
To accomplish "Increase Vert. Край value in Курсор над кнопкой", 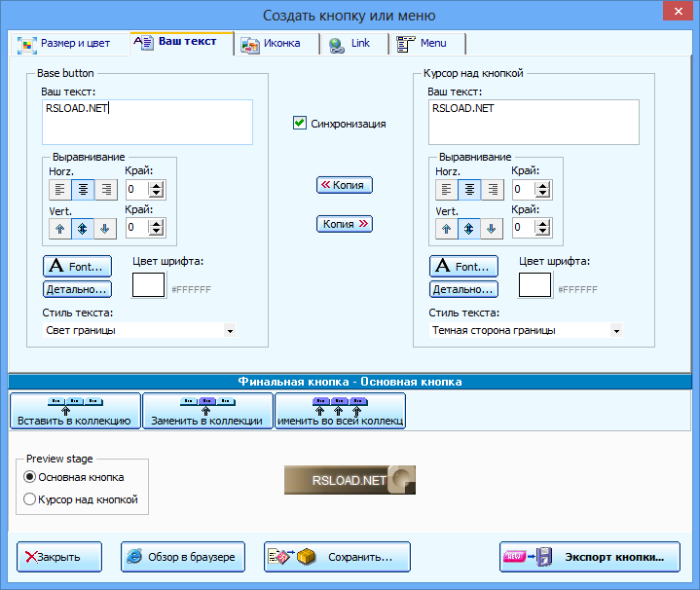I will click(x=543, y=223).
